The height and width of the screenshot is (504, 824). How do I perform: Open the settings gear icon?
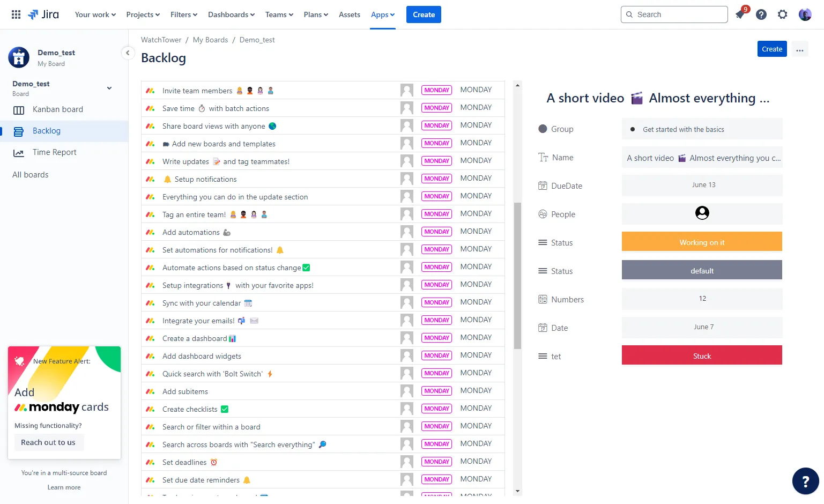tap(783, 14)
